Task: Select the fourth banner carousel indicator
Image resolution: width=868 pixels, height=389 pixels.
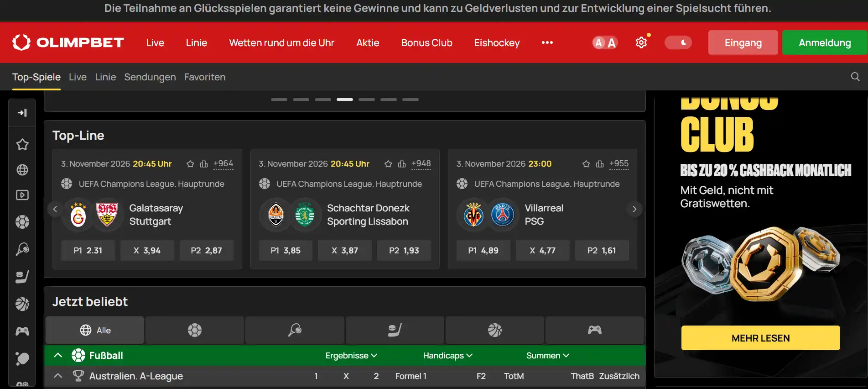Action: tap(345, 100)
